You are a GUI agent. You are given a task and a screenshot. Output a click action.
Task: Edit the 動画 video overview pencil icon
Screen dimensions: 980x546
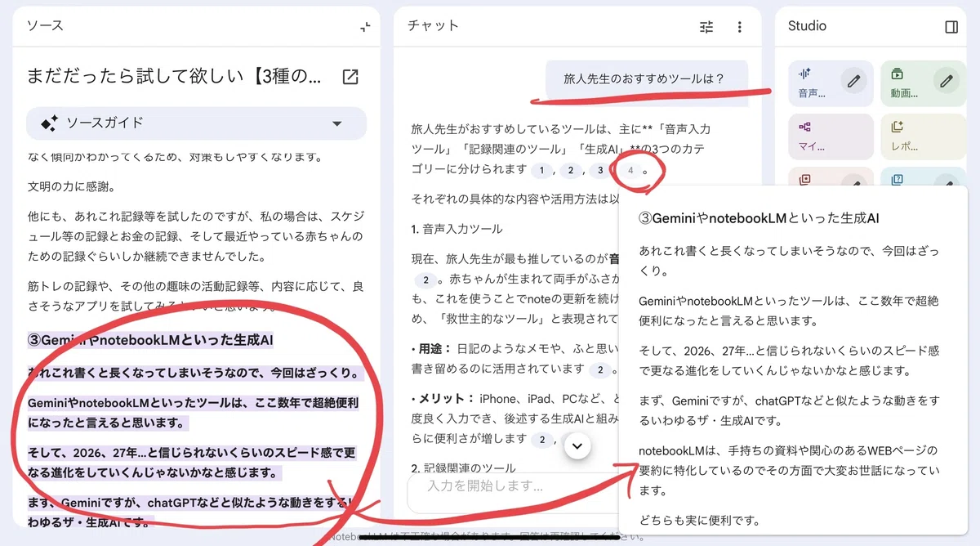(x=947, y=81)
